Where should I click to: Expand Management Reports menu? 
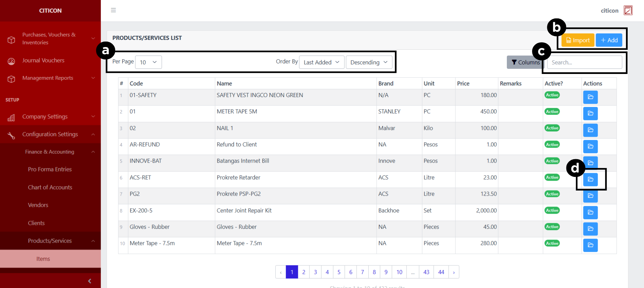(50, 78)
